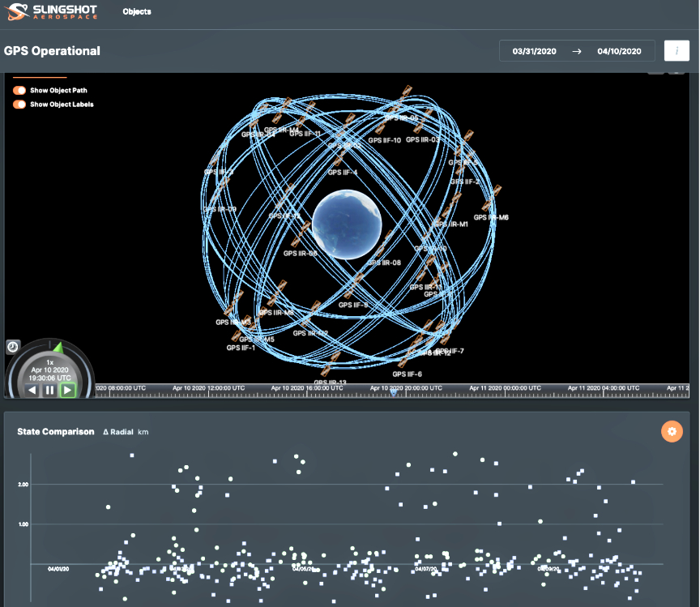This screenshot has width=700, height=607.
Task: Select the GPS IIF-1 satellite label
Action: pos(241,348)
